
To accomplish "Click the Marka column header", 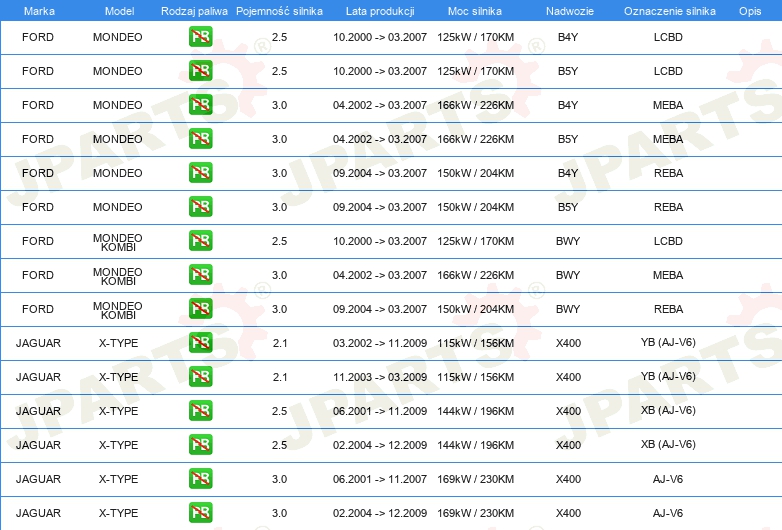I will pyautogui.click(x=39, y=11).
